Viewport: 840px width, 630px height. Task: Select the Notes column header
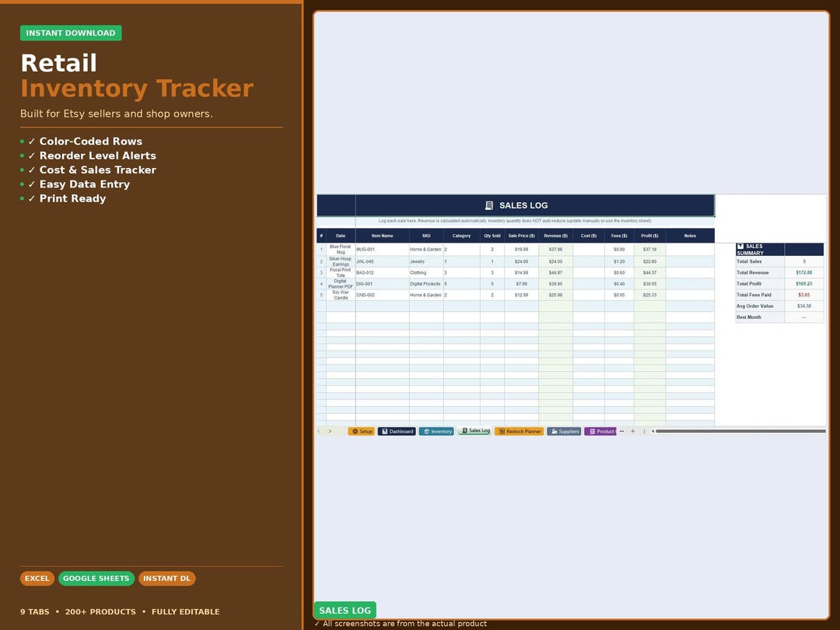coord(690,236)
